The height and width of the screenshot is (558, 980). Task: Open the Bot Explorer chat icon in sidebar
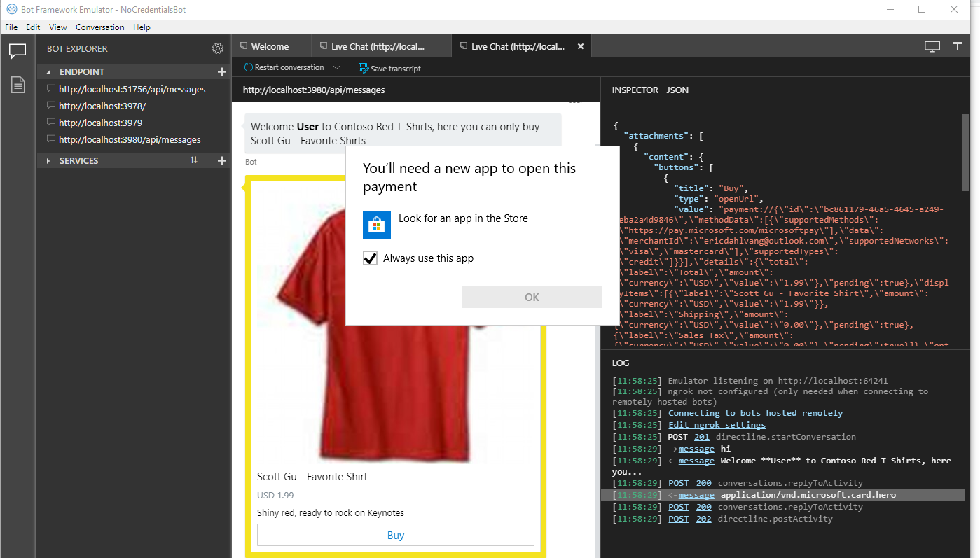(18, 50)
